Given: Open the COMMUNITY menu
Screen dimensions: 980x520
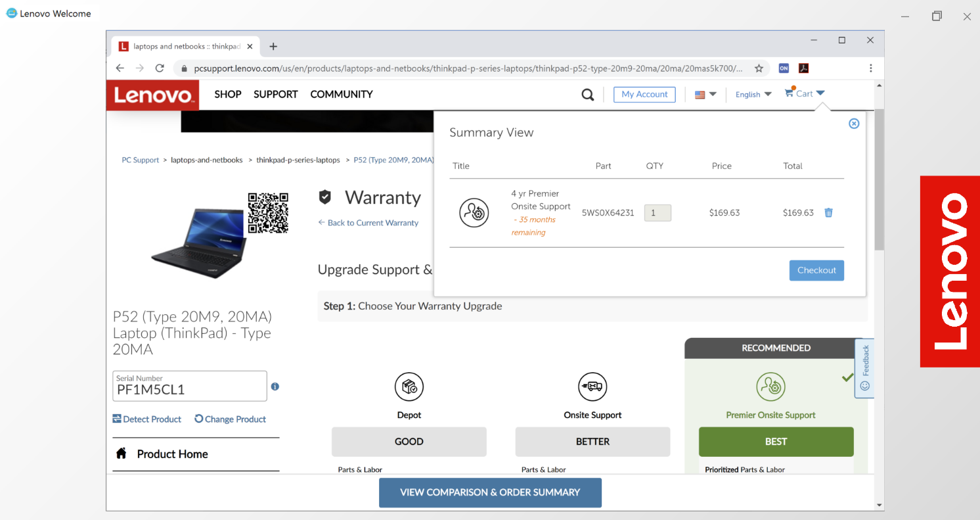Looking at the screenshot, I should click(x=341, y=94).
